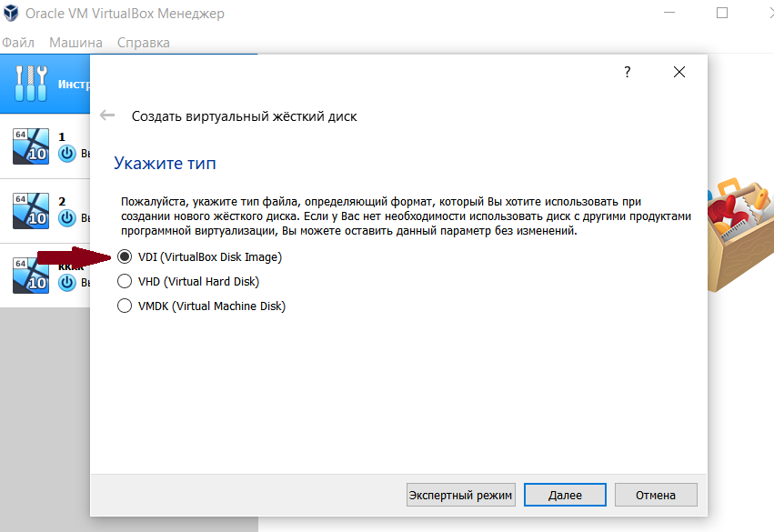
Task: Switch to Экспертный режим
Action: coord(460,495)
